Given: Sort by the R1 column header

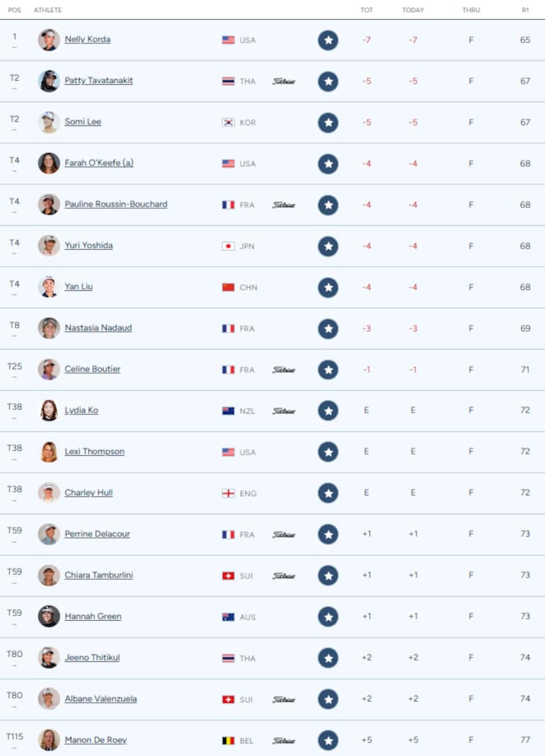Looking at the screenshot, I should (524, 10).
